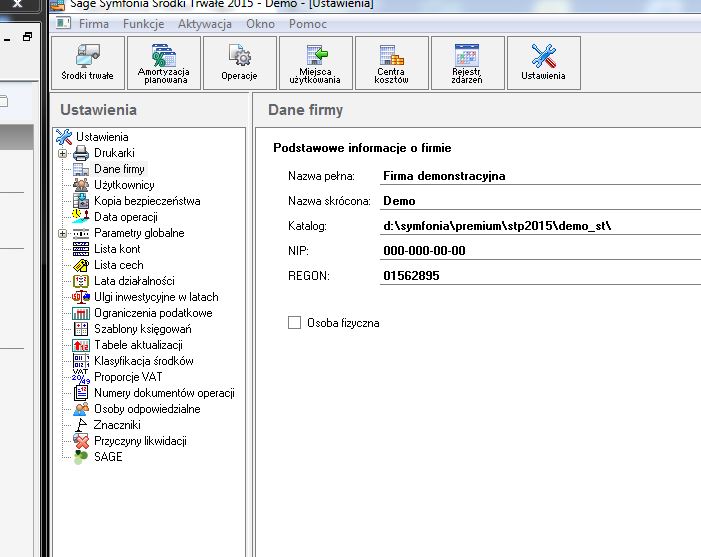Open the Funkcje menu

pos(144,24)
